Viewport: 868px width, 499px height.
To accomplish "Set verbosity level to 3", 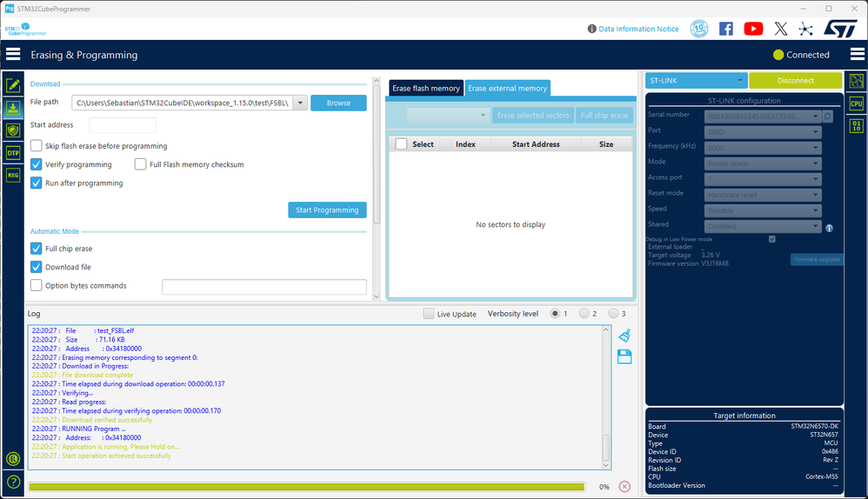I will pyautogui.click(x=613, y=314).
